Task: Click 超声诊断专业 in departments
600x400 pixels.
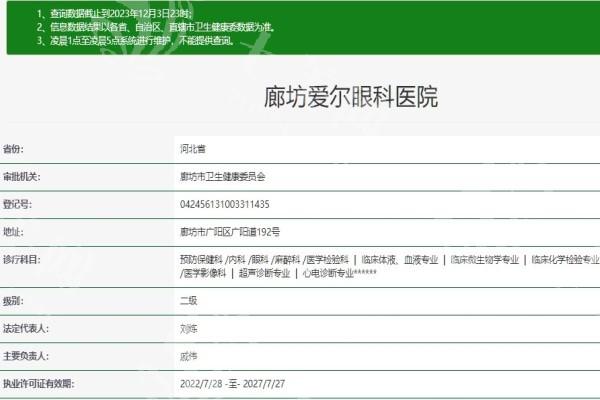Action: pos(264,273)
